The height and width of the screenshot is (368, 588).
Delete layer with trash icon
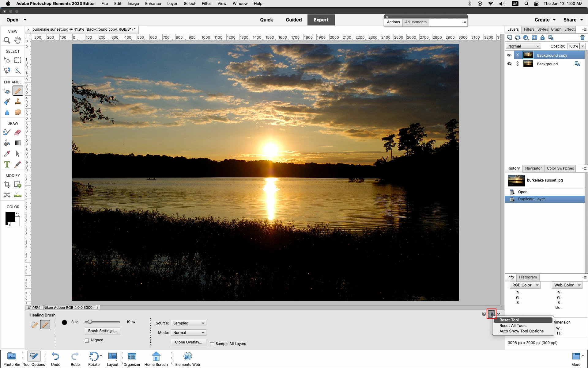582,38
